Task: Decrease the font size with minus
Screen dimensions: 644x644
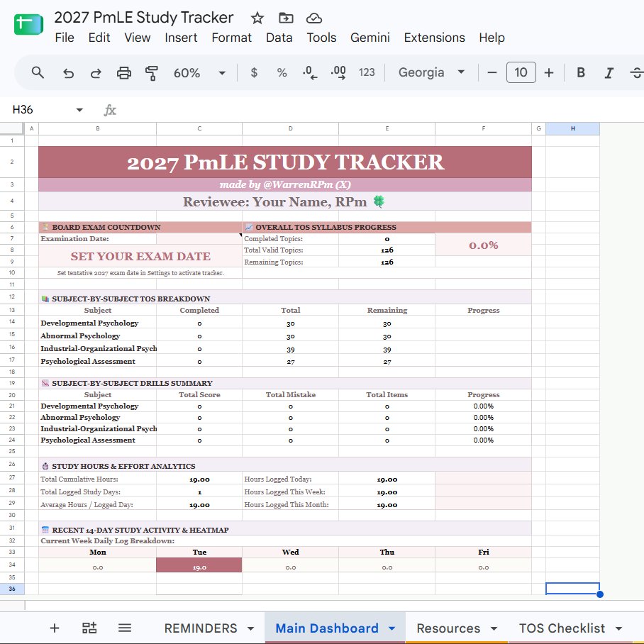Action: point(492,72)
